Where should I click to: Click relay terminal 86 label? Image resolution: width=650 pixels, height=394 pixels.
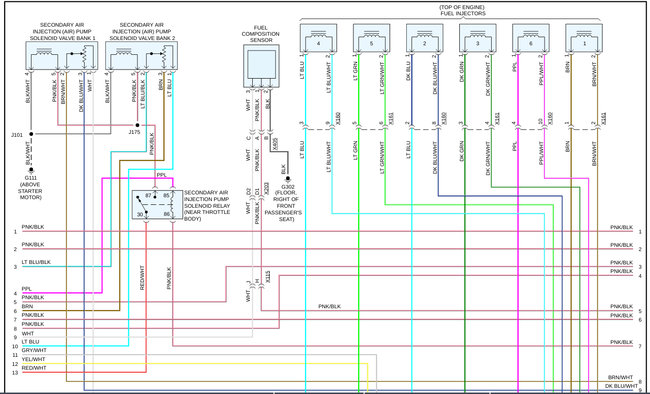click(x=166, y=214)
